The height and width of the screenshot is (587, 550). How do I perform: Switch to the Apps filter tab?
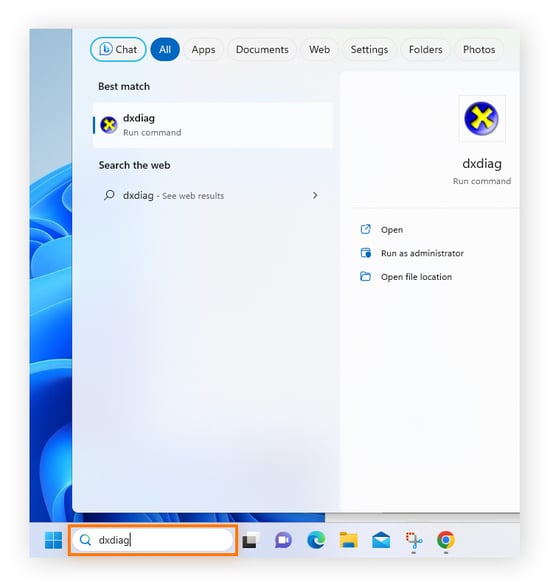click(203, 49)
